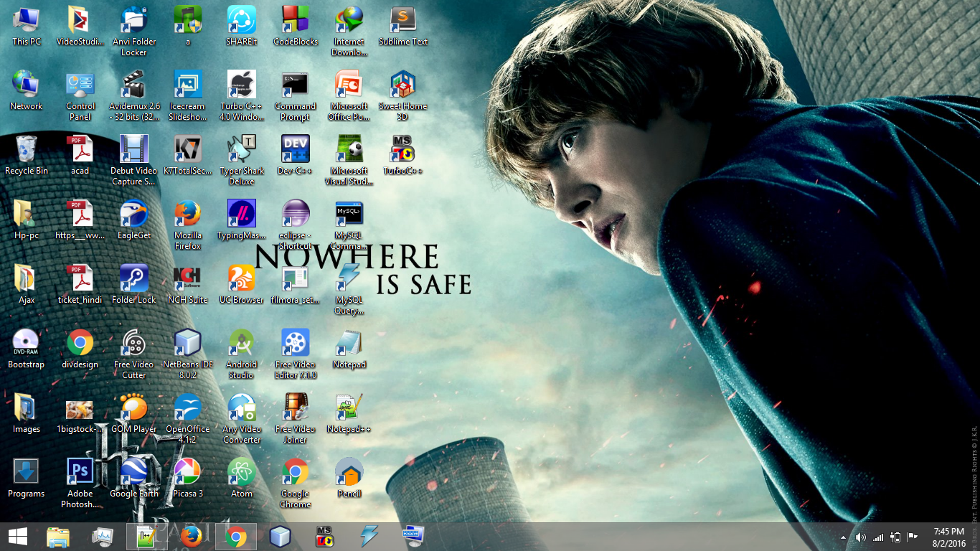Open Dev-C++ desktop shortcut

[296, 156]
